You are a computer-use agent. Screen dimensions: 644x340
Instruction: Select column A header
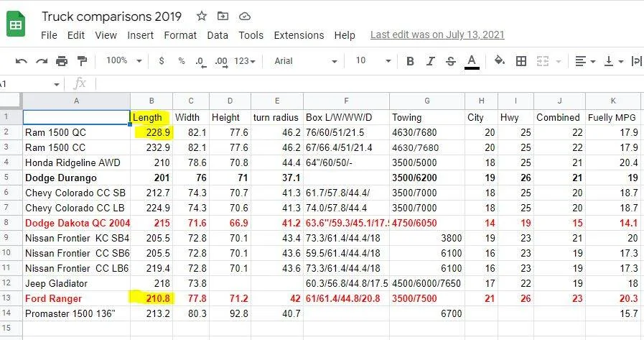coord(76,101)
